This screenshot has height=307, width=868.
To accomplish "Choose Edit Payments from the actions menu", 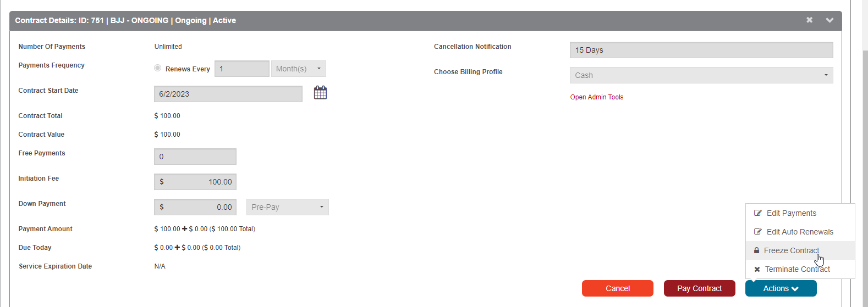I will (791, 213).
